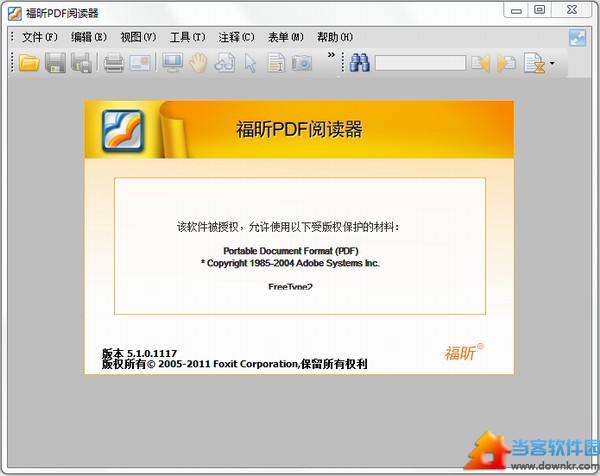Select the Snapshot camera tool
Viewport: 600px width, 476px height.
(x=302, y=63)
